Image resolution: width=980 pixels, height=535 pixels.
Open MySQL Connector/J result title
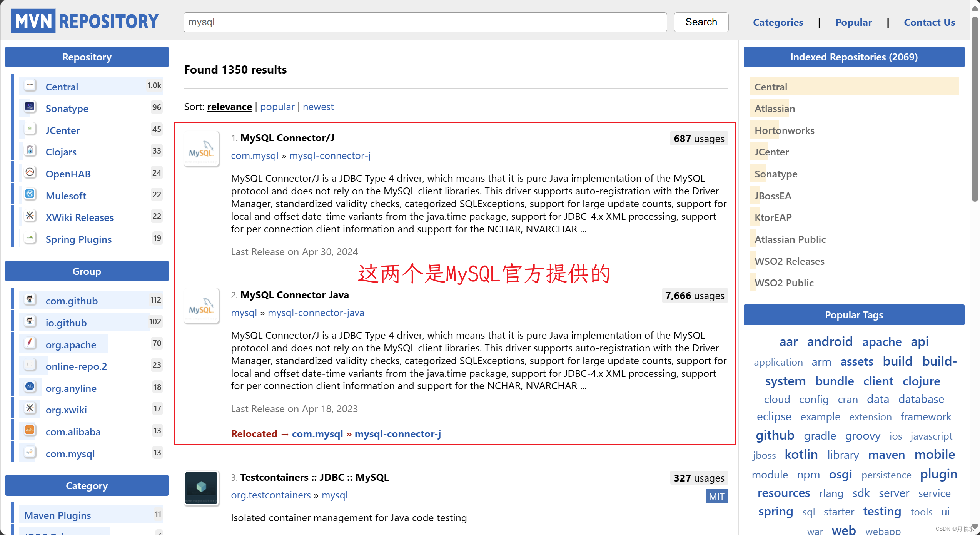coord(287,138)
